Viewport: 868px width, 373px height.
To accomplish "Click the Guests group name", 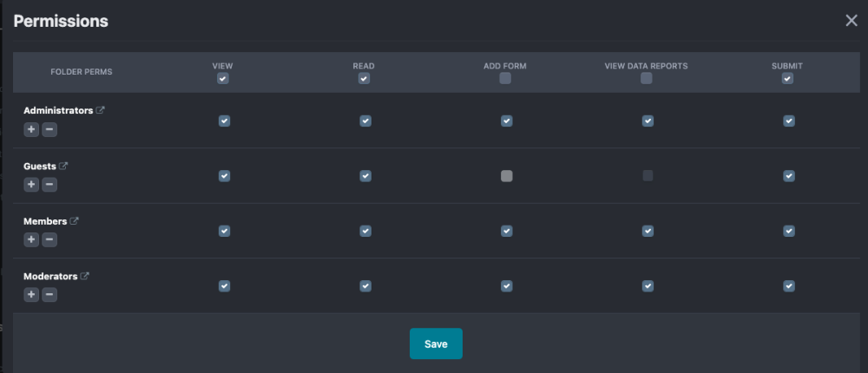I will 40,166.
